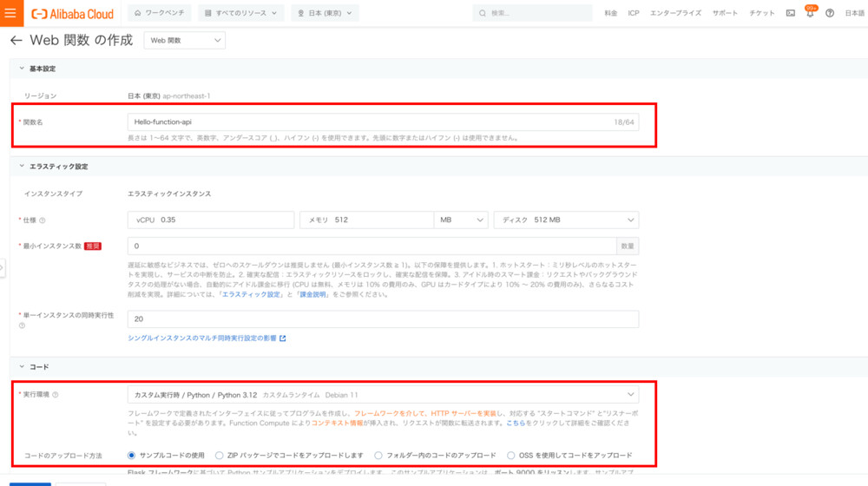Image resolution: width=868 pixels, height=486 pixels.
Task: Open region selector 日本 (東京)
Action: point(325,13)
